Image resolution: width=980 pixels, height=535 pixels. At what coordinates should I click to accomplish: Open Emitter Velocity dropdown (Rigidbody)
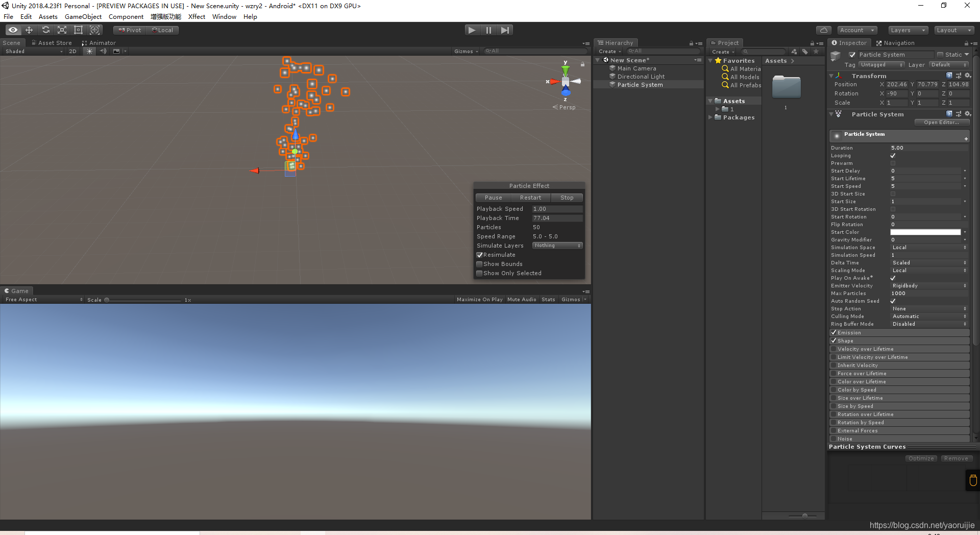point(929,286)
